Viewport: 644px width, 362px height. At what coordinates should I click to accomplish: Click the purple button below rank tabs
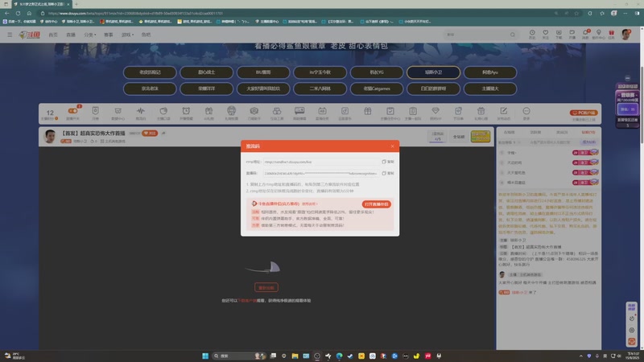589,142
